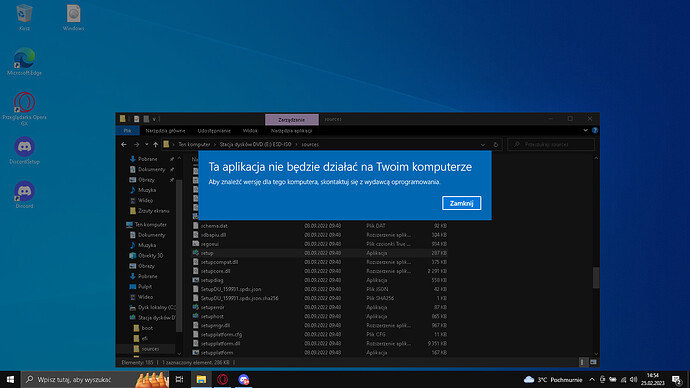
Task: Open the Narzędzia aplikacji ribbon tab
Action: click(x=291, y=131)
